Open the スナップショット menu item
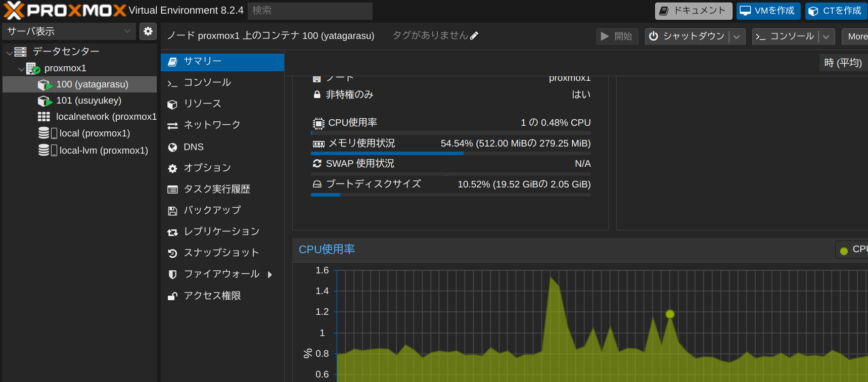This screenshot has height=382, width=868. pos(222,253)
